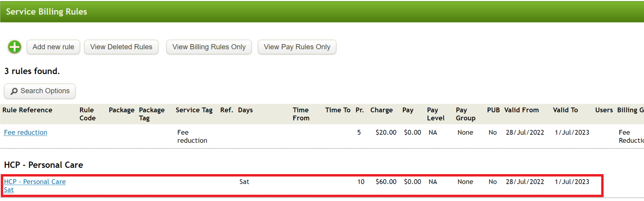Open View Deleted Rules
Image resolution: width=644 pixels, height=201 pixels.
(121, 47)
